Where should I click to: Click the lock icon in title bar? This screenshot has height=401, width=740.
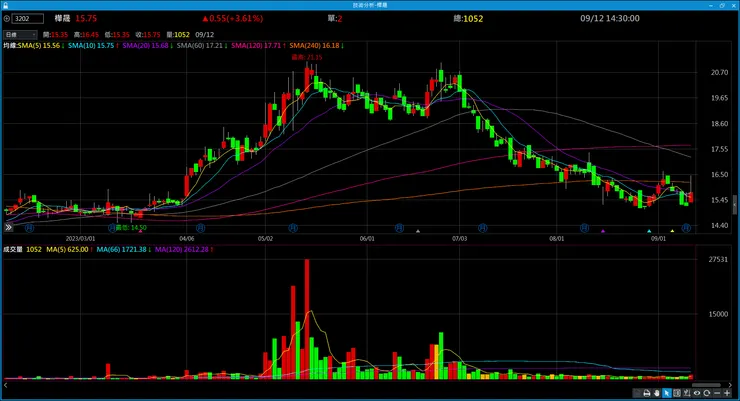point(5,5)
